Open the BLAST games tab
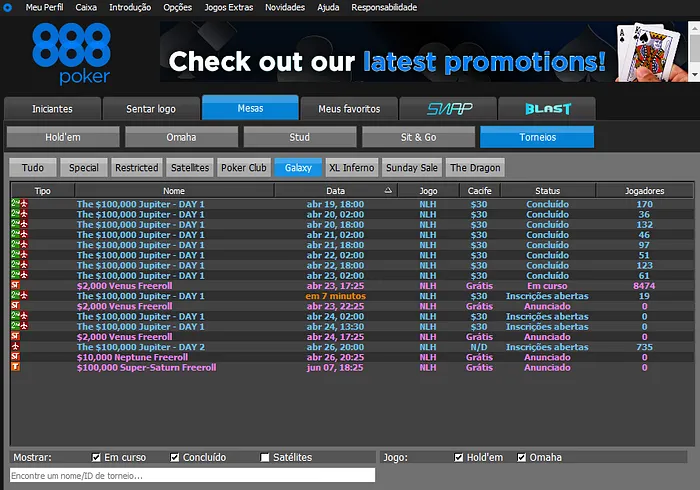The width and height of the screenshot is (700, 490). coord(547,108)
